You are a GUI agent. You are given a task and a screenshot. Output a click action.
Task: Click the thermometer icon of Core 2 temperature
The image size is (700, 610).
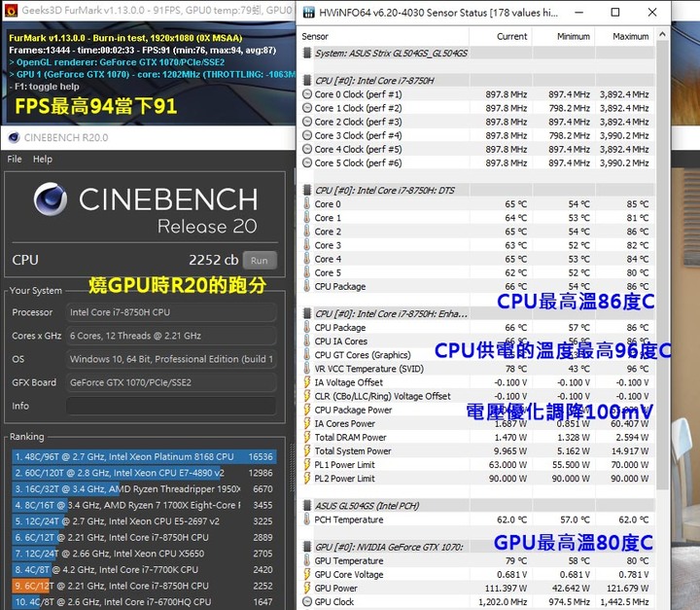pyautogui.click(x=306, y=232)
